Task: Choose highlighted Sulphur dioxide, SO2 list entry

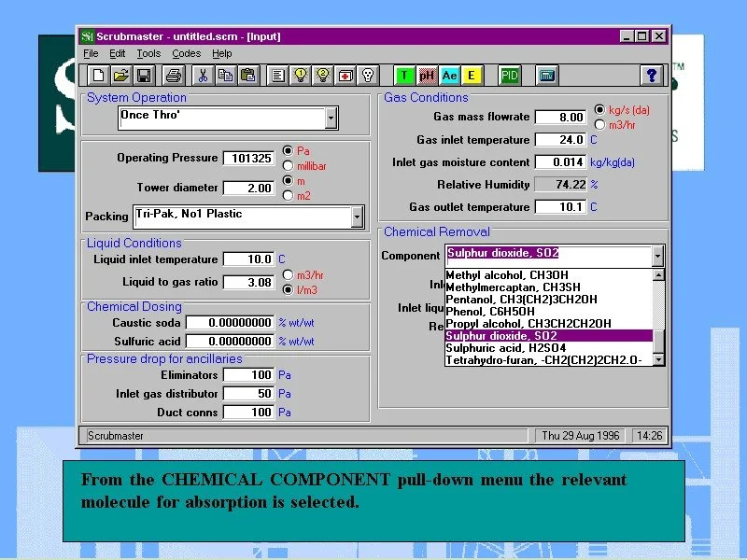Action: 548,336
